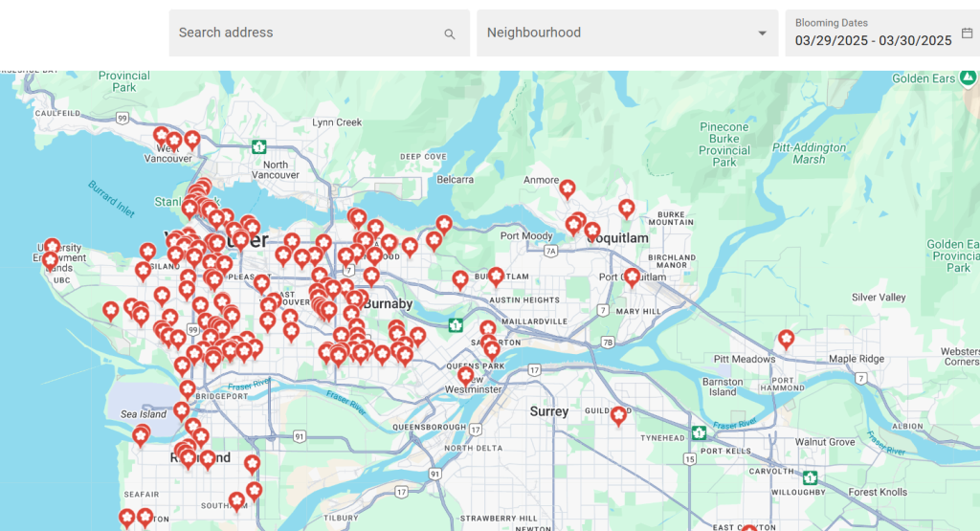Image resolution: width=980 pixels, height=531 pixels.
Task: Click the North Delta label
Action: (x=473, y=448)
